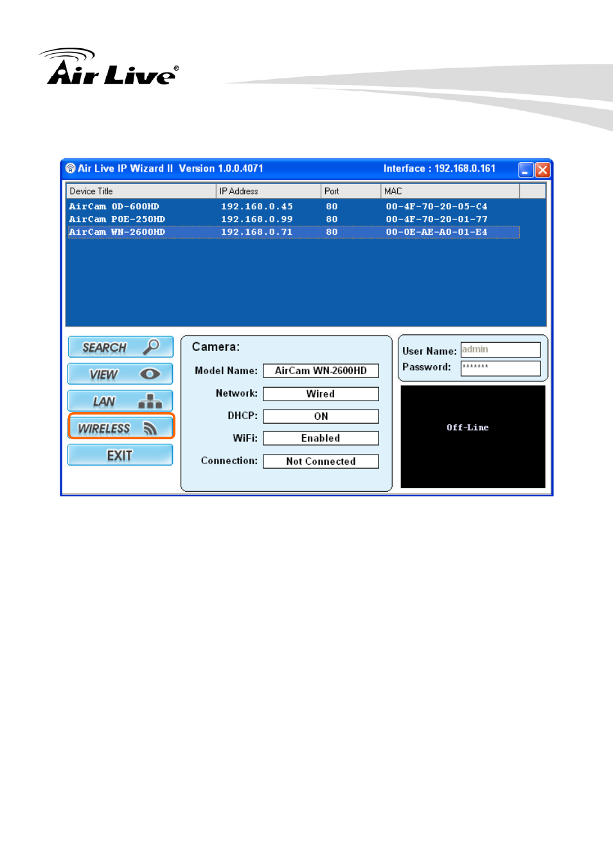Click MAC 00-4F-70-20-05-C4
Viewport: 613px width, 868px height.
pos(437,206)
